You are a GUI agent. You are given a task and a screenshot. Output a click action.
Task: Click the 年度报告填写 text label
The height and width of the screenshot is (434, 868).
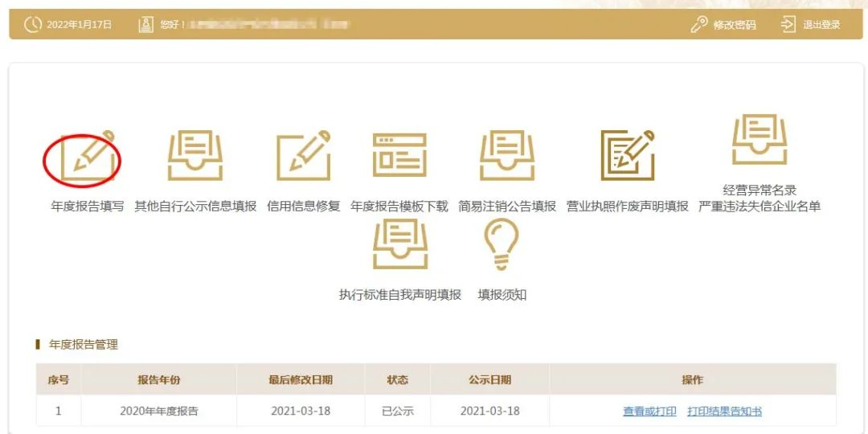click(x=88, y=207)
